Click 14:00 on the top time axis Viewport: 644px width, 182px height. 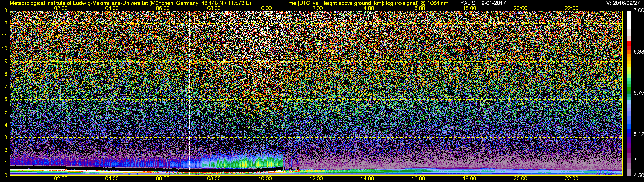tap(367, 8)
